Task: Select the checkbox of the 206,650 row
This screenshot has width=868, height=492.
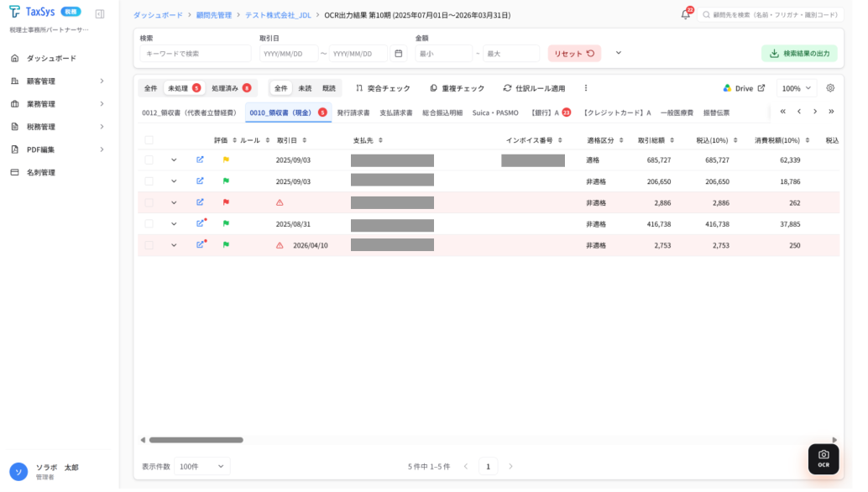Action: (150, 183)
